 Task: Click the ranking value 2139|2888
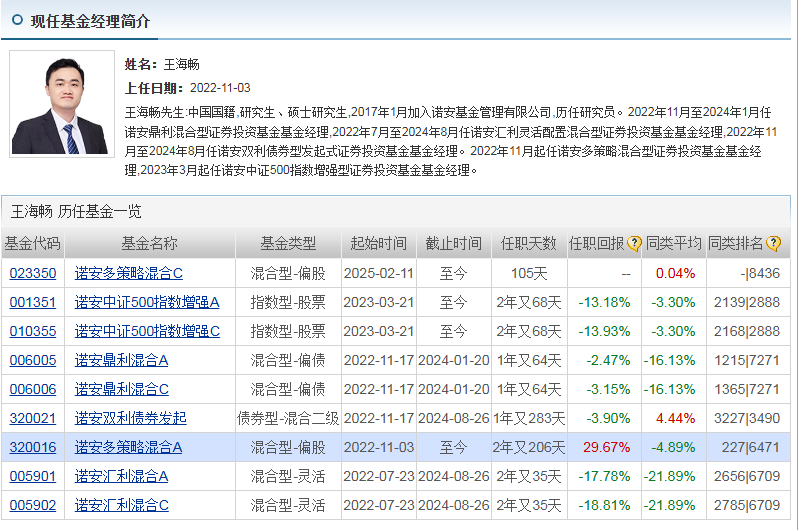click(x=747, y=302)
